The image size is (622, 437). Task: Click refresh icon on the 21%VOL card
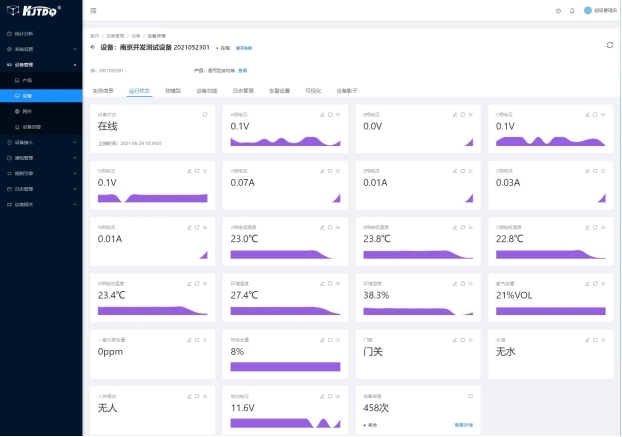coord(595,283)
